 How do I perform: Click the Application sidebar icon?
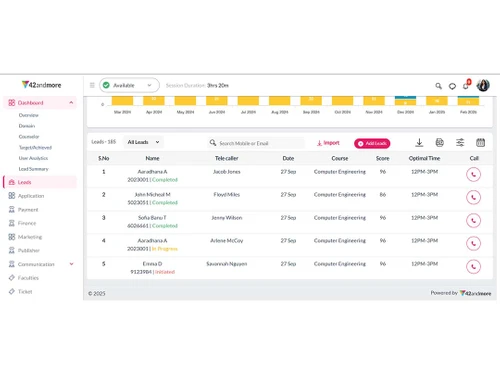12,196
